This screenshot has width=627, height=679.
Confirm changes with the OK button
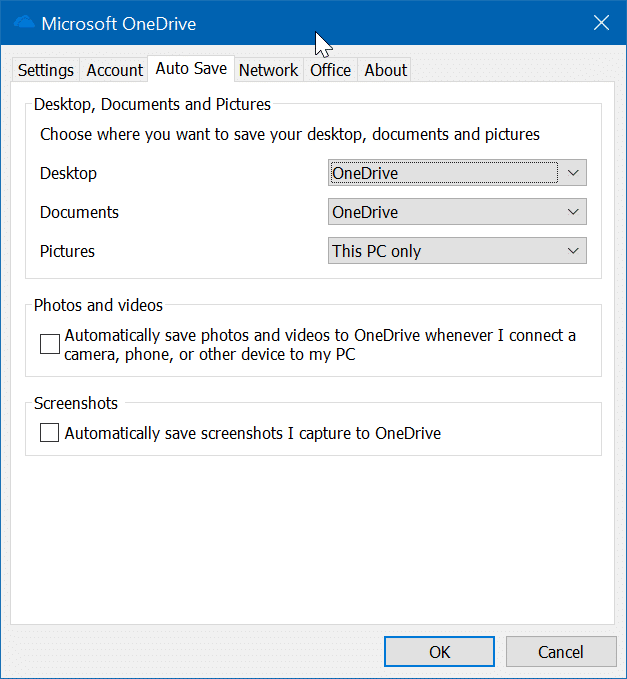coord(439,652)
